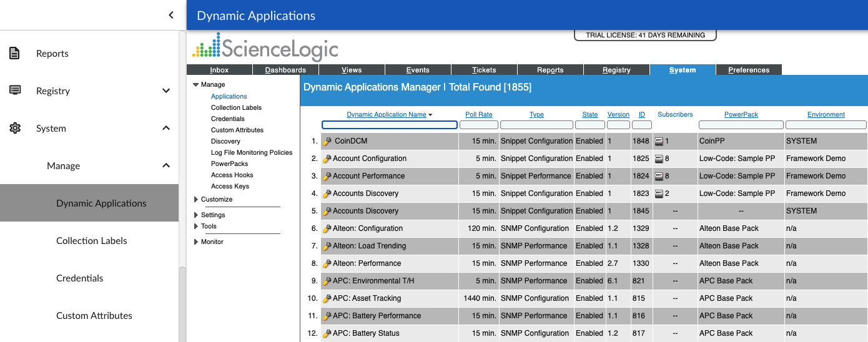
Task: Expand the Registry section in sidebar
Action: 166,91
